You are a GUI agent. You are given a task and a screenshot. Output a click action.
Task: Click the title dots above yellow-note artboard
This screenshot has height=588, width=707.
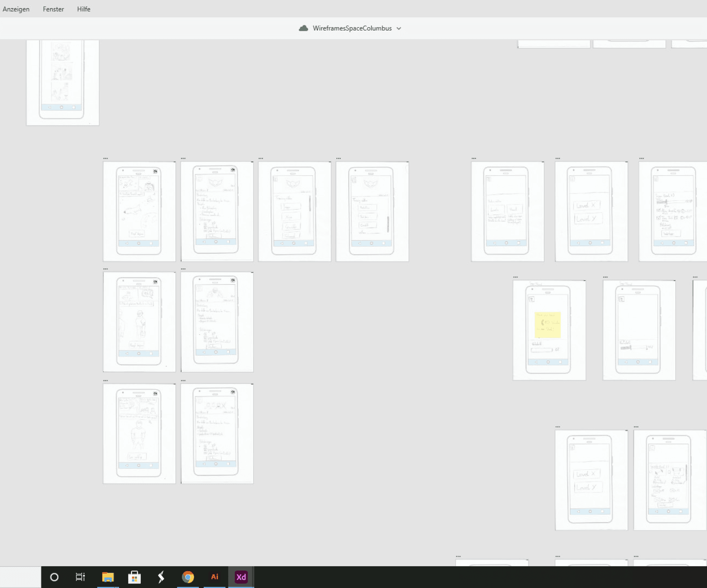[x=515, y=277]
